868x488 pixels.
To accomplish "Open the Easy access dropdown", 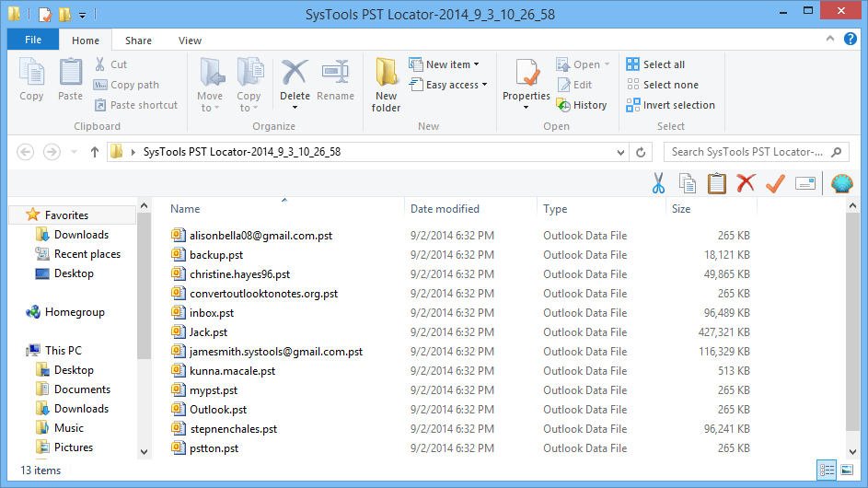I will [x=484, y=85].
